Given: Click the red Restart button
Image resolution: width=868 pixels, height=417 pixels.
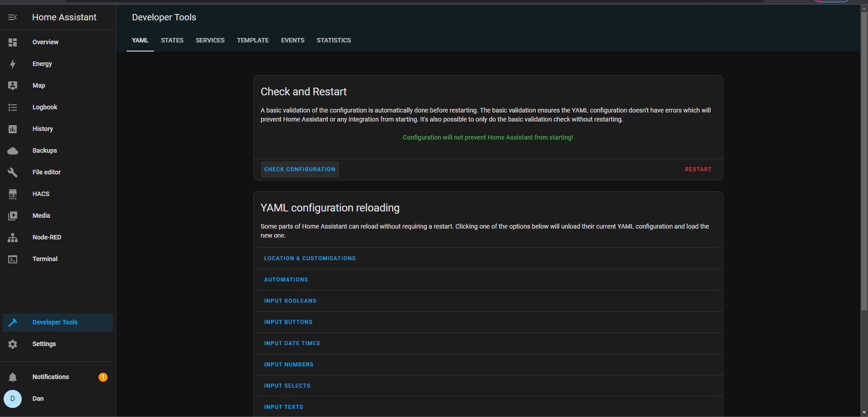Looking at the screenshot, I should click(698, 169).
